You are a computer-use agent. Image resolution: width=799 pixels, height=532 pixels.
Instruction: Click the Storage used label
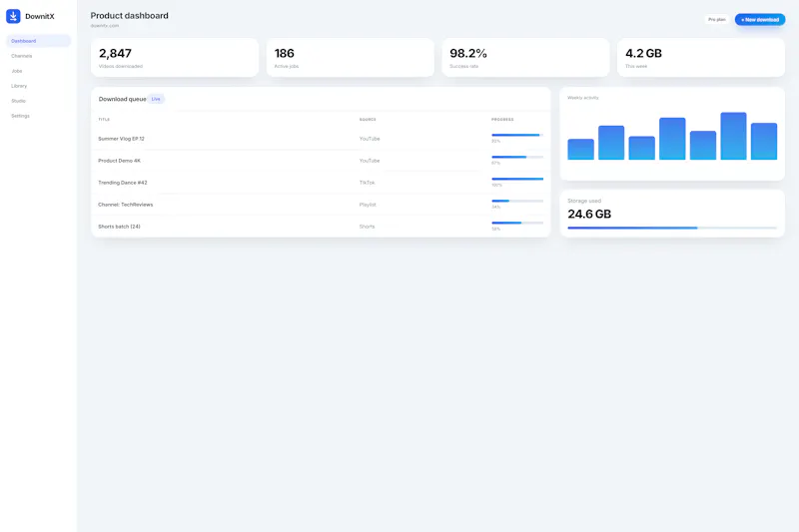584,201
